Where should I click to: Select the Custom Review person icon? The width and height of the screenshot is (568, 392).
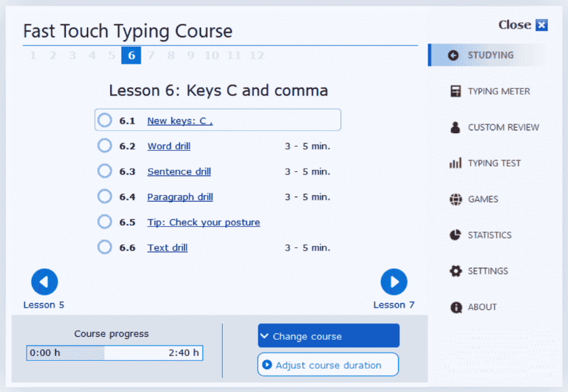point(455,127)
